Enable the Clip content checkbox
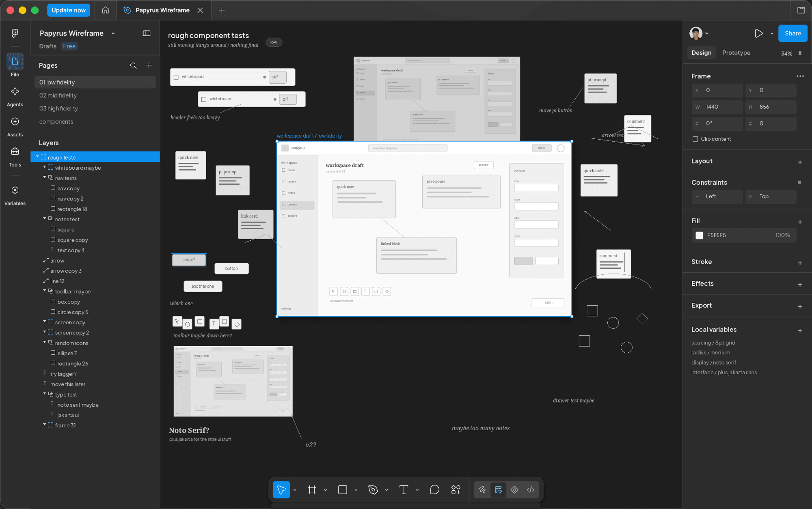The width and height of the screenshot is (812, 509). (695, 139)
